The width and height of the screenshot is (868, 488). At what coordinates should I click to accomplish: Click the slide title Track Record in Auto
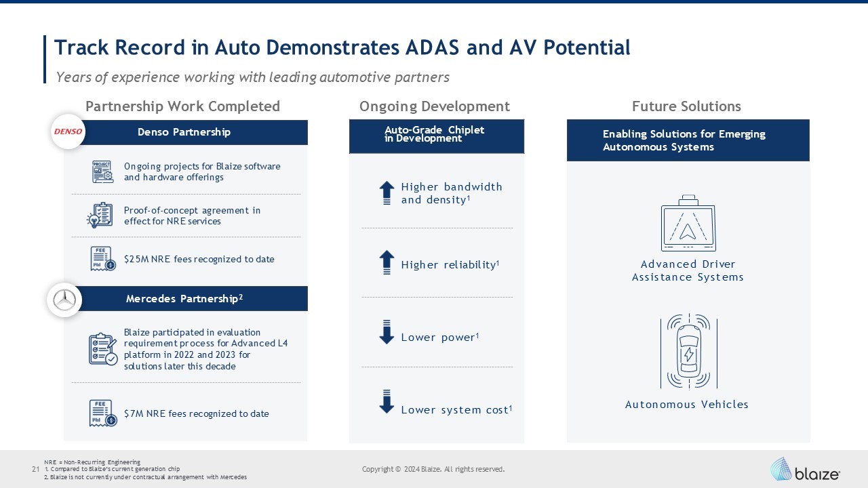click(x=342, y=47)
